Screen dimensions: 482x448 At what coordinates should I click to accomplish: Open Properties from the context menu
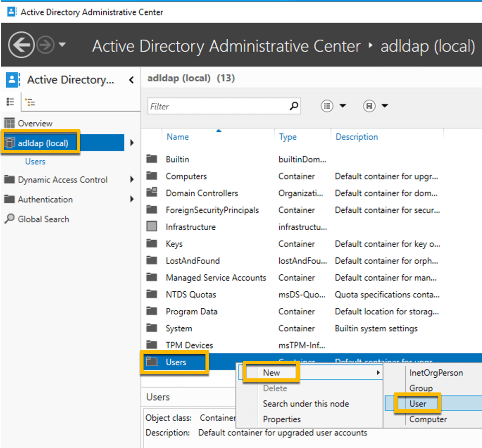coord(282,419)
